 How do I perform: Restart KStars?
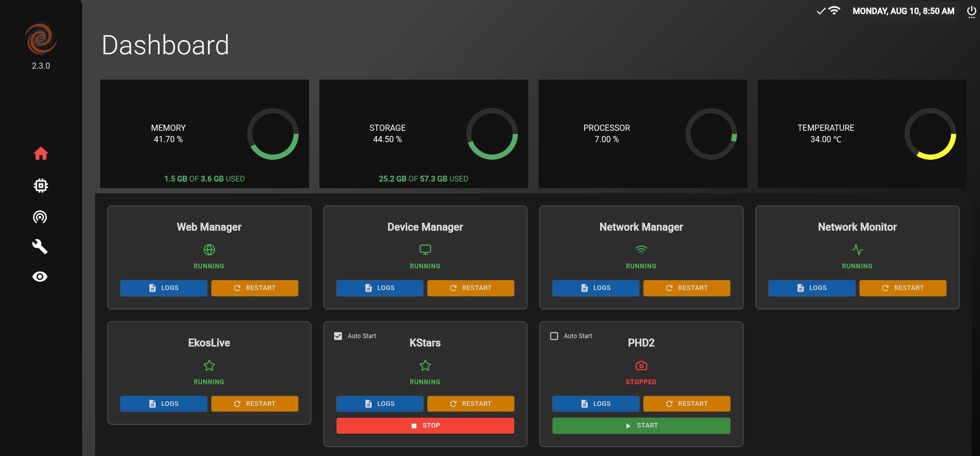(471, 404)
